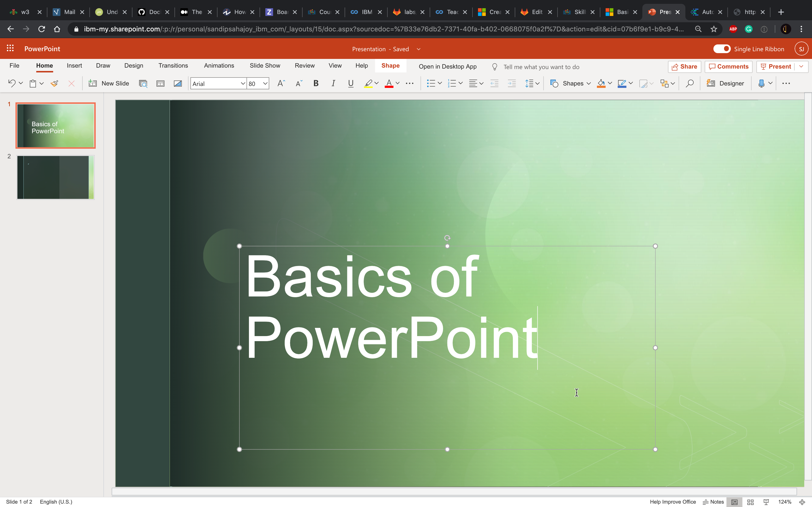812x507 pixels.
Task: Expand the font size 80 dropdown
Action: (265, 84)
